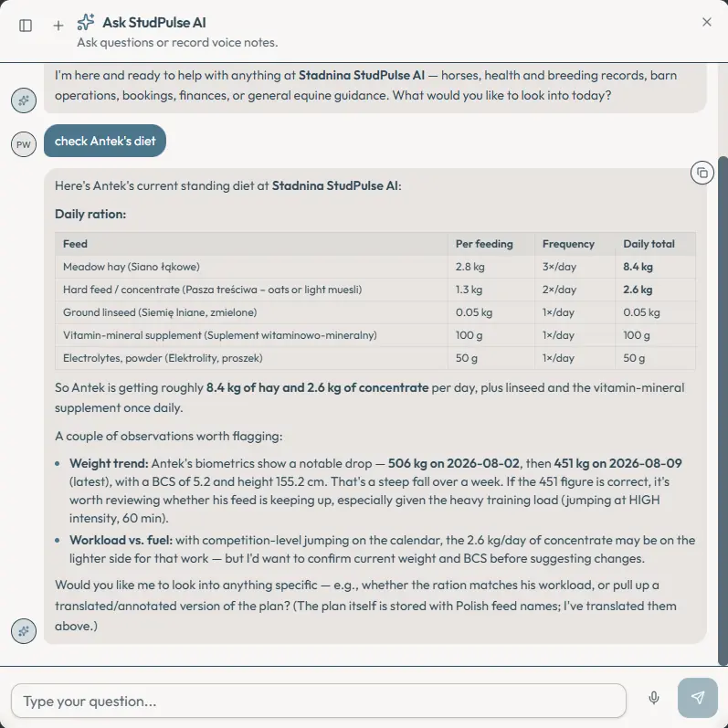Viewport: 728px width, 728px height.
Task: Click '506 kg on 2026-08-02' text
Action: click(454, 463)
